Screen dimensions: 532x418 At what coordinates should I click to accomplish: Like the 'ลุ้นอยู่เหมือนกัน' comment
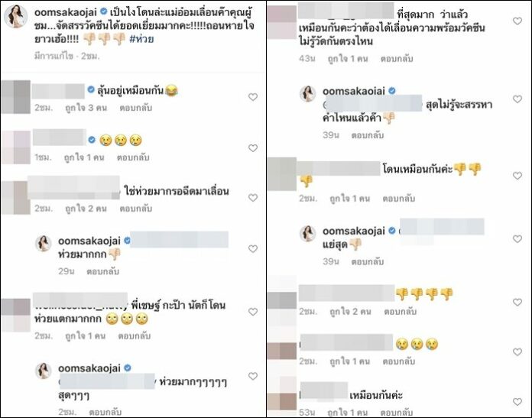click(x=253, y=97)
